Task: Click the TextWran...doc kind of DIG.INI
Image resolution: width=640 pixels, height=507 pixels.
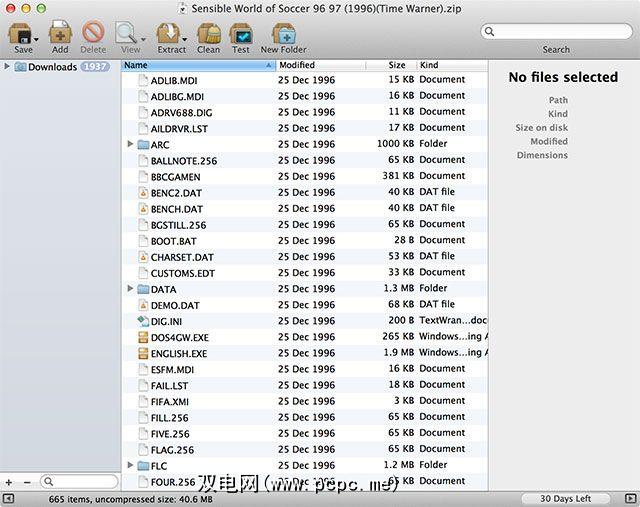Action: pyautogui.click(x=453, y=320)
